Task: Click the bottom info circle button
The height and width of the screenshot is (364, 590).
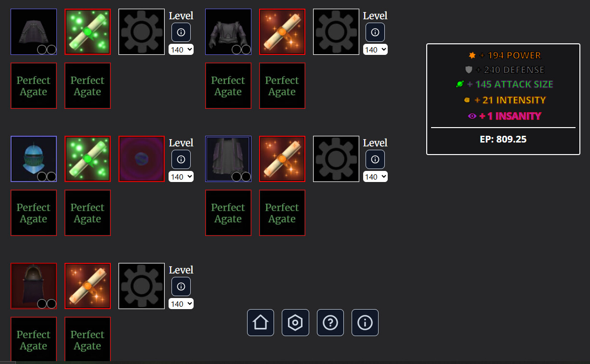Action: (x=365, y=323)
